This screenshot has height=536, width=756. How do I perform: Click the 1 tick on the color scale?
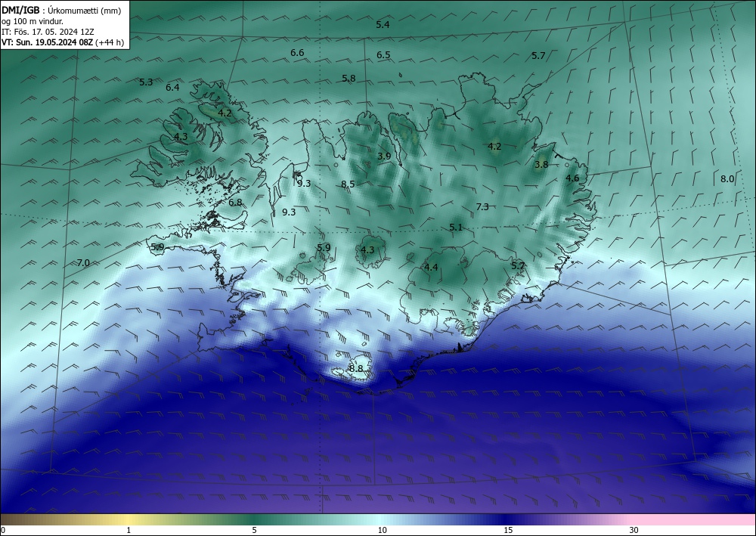pos(129,530)
